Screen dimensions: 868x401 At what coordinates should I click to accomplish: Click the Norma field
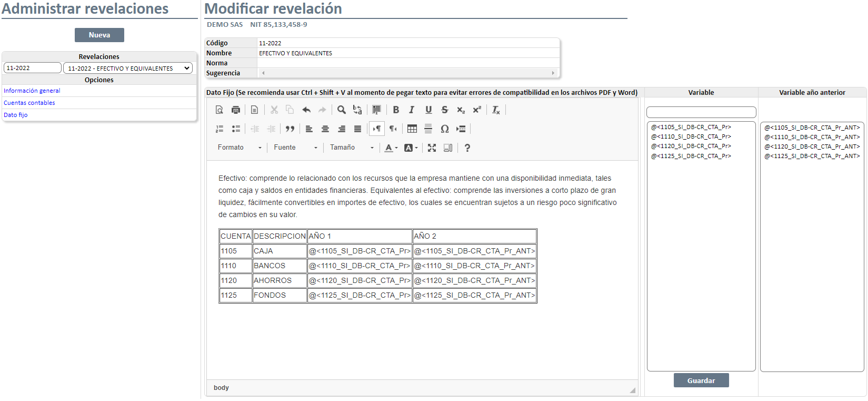tap(408, 63)
